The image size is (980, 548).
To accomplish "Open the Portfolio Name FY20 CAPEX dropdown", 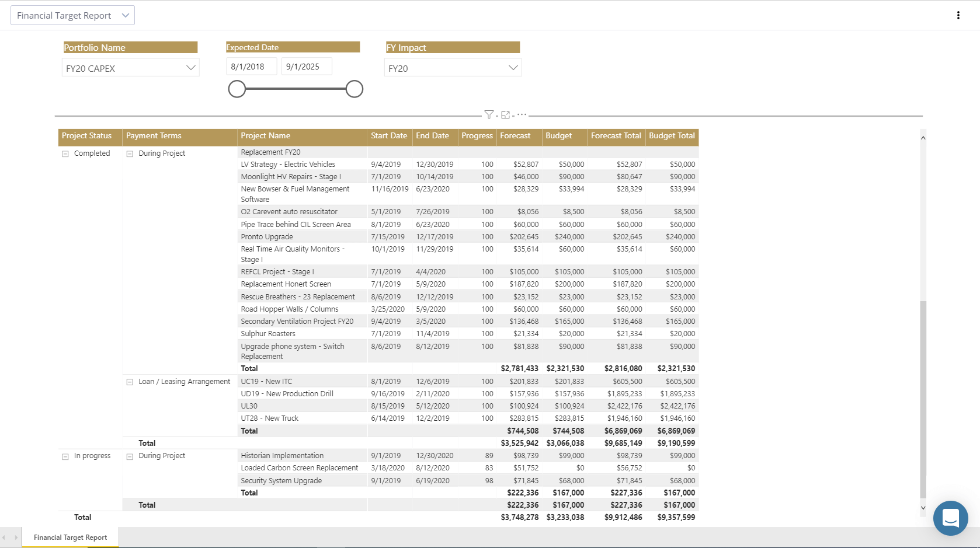I will pos(130,68).
